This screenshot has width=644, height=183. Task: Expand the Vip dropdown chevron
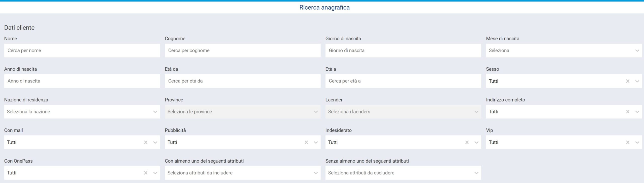coord(637,142)
